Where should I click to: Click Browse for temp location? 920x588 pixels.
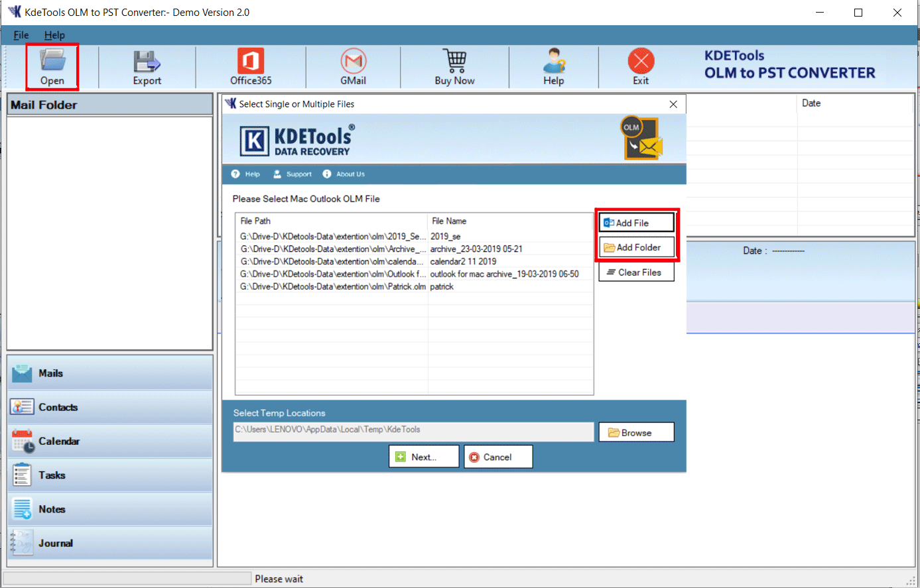[x=636, y=432]
